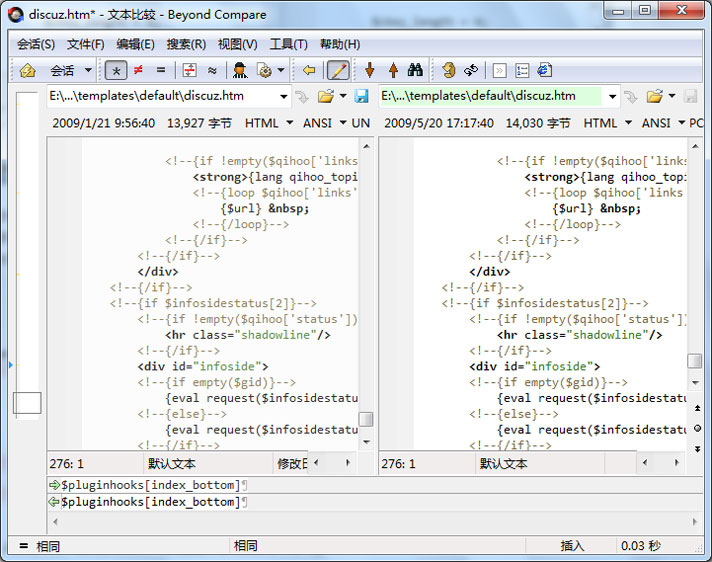
Task: Open the Find binoculars icon
Action: [x=415, y=70]
